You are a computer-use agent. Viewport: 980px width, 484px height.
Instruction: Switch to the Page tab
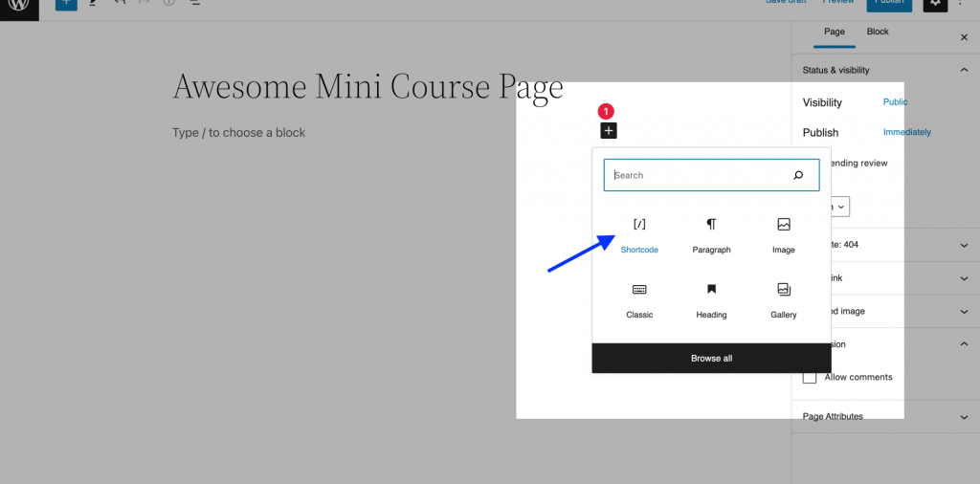(835, 33)
